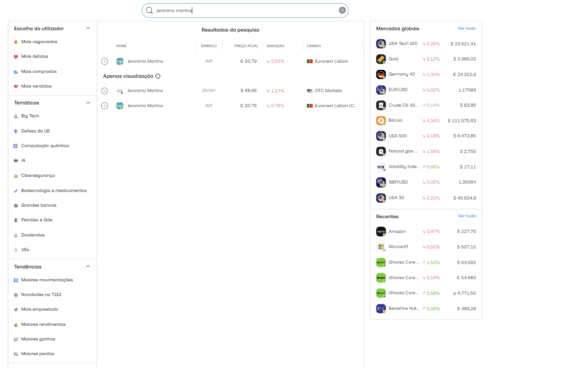Click the Petróleo e Gás icon
Image resolution: width=564 pixels, height=368 pixels.
coord(15,220)
